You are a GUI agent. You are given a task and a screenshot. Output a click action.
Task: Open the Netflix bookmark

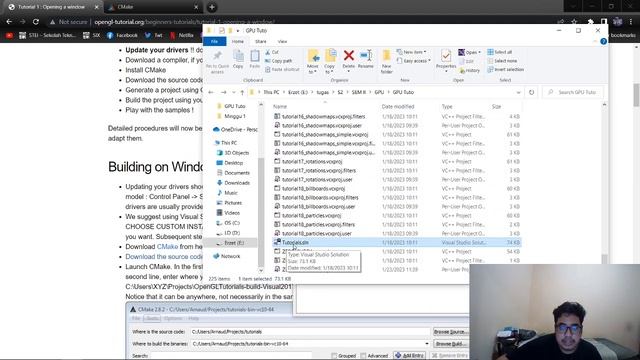[182, 36]
